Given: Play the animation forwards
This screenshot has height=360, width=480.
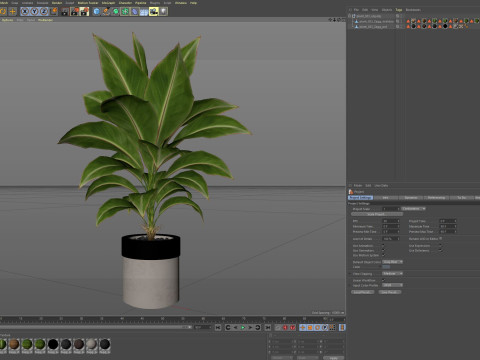Looking at the screenshot, I should point(243,328).
